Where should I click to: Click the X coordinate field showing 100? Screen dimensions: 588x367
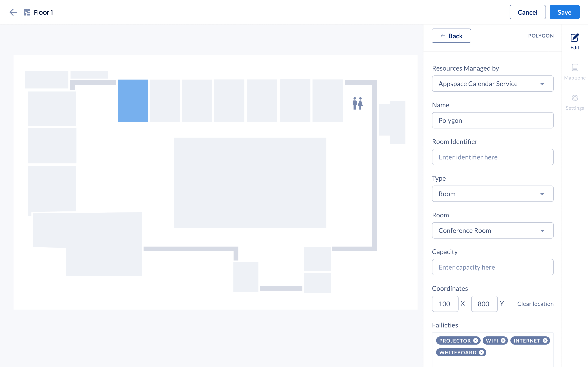(445, 304)
